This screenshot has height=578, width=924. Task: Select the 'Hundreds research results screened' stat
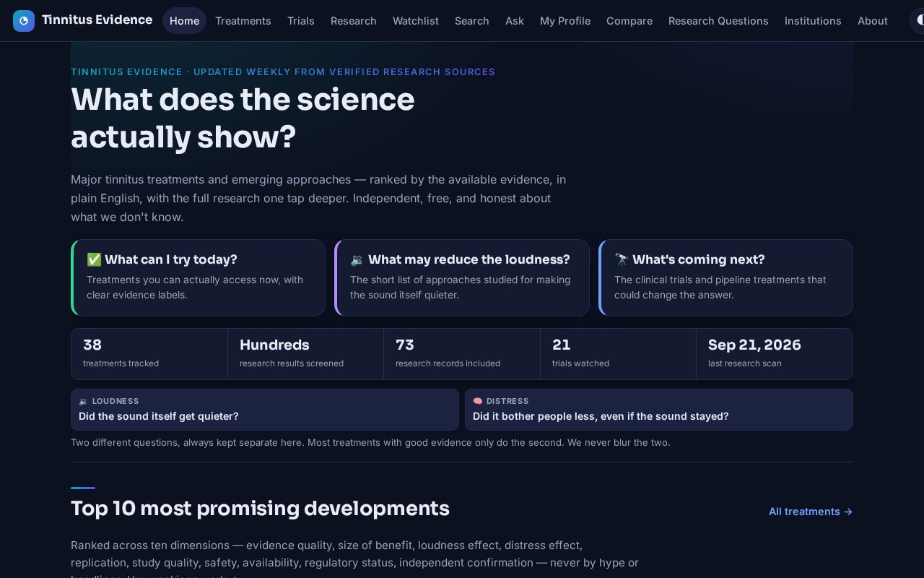point(306,354)
